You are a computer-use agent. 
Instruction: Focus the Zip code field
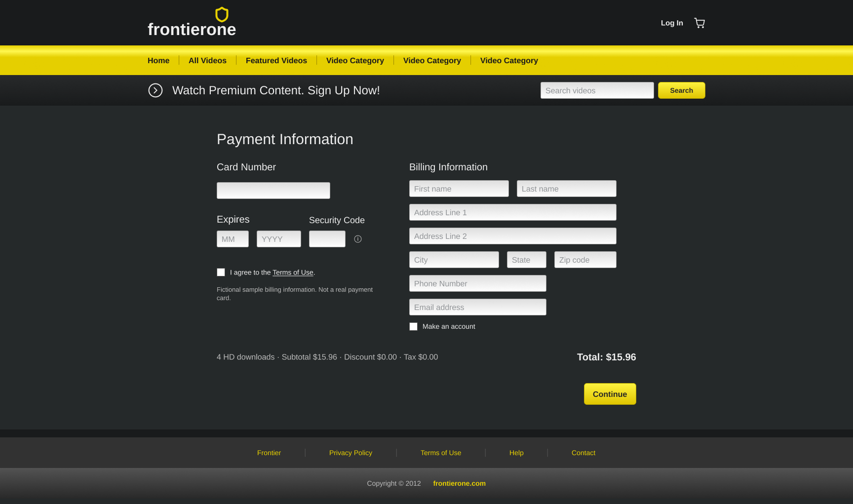[x=585, y=260]
